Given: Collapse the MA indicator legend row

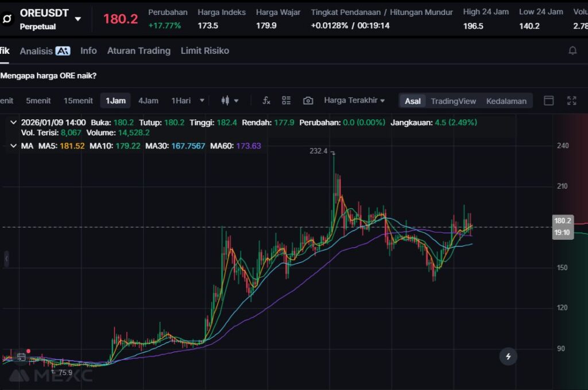Looking at the screenshot, I should [14, 146].
